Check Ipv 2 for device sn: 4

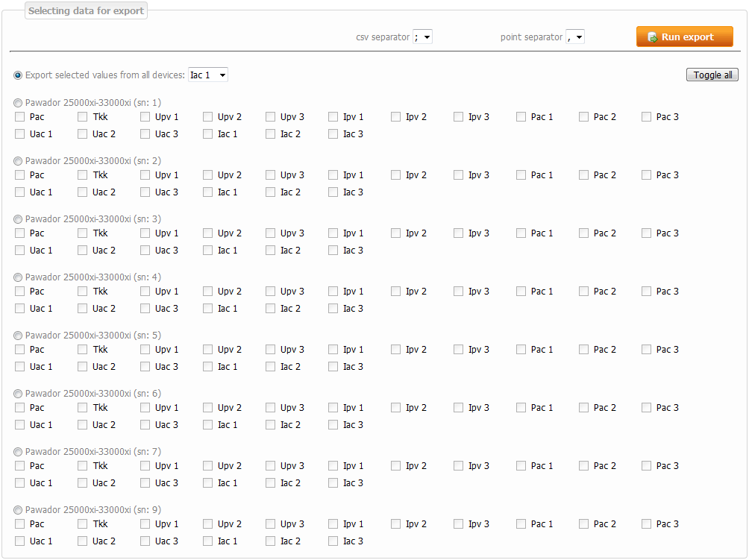[396, 292]
